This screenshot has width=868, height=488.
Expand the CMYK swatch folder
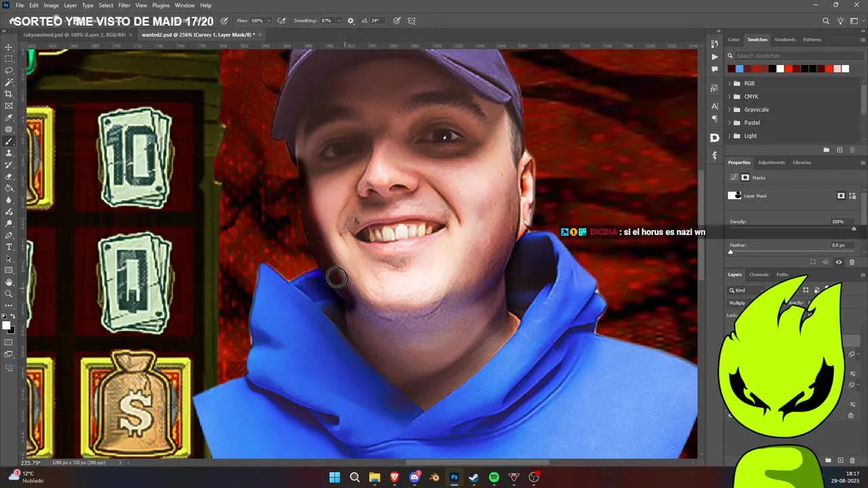pyautogui.click(x=730, y=96)
